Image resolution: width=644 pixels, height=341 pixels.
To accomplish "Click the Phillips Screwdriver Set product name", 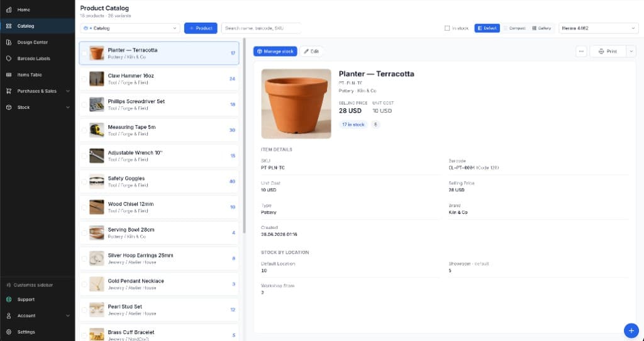I will click(x=136, y=101).
